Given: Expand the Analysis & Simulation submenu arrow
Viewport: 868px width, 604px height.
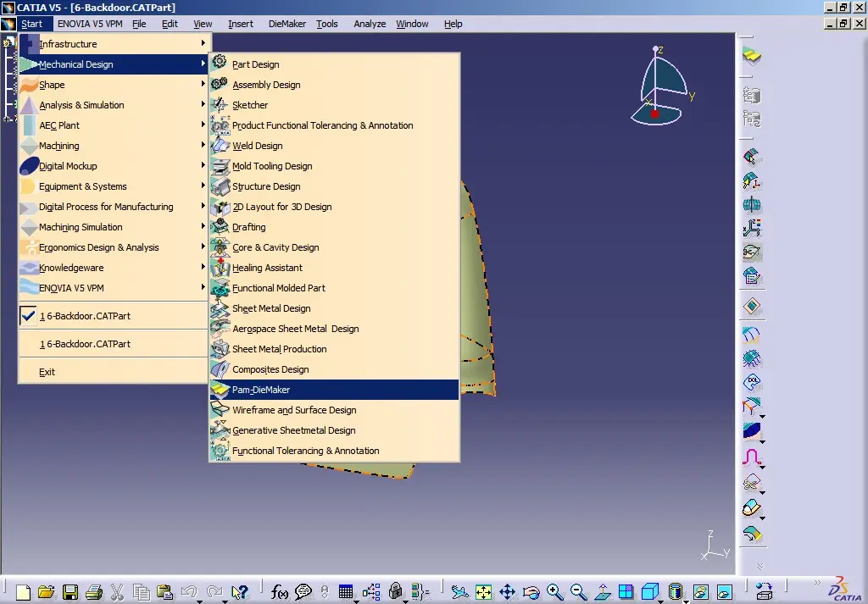Looking at the screenshot, I should pos(203,104).
